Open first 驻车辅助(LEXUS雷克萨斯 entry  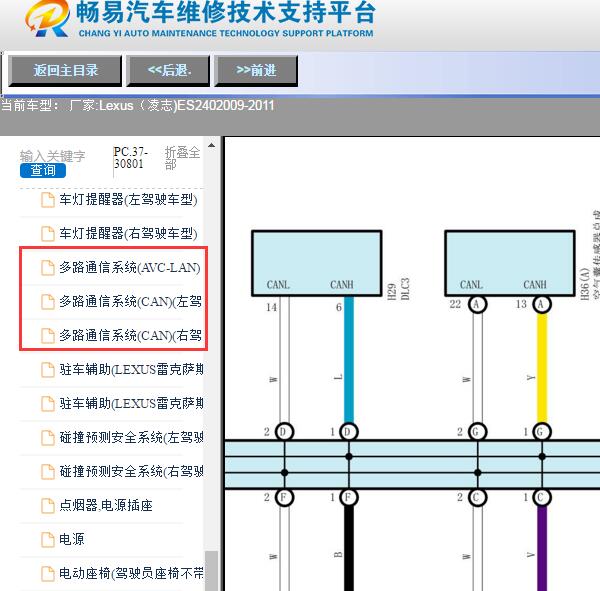point(131,370)
